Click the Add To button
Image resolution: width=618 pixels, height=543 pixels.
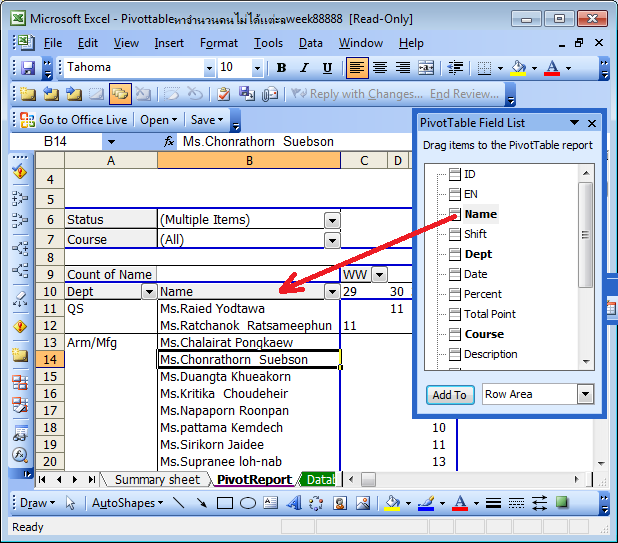(449, 394)
